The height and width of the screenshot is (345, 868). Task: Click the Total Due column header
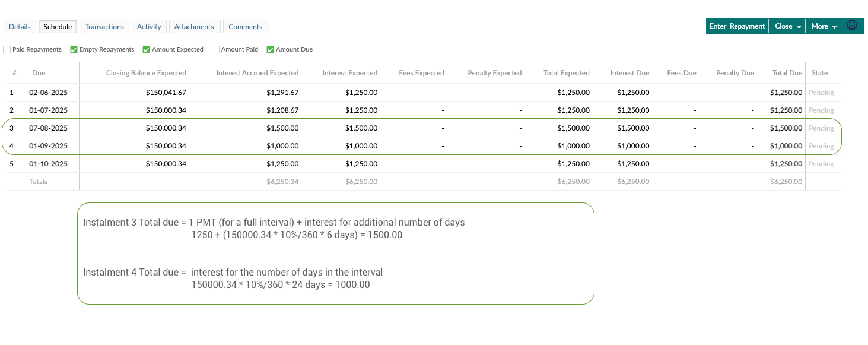tap(787, 73)
